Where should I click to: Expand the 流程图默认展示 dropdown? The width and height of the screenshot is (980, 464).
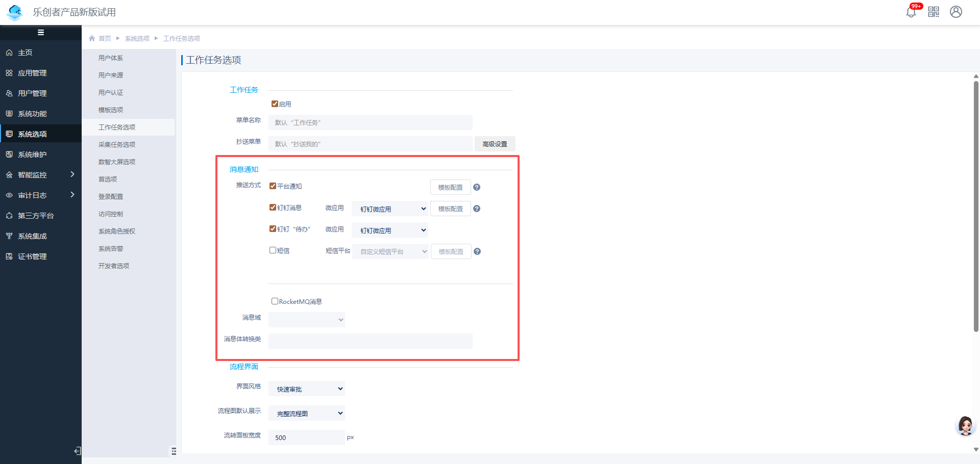(307, 414)
